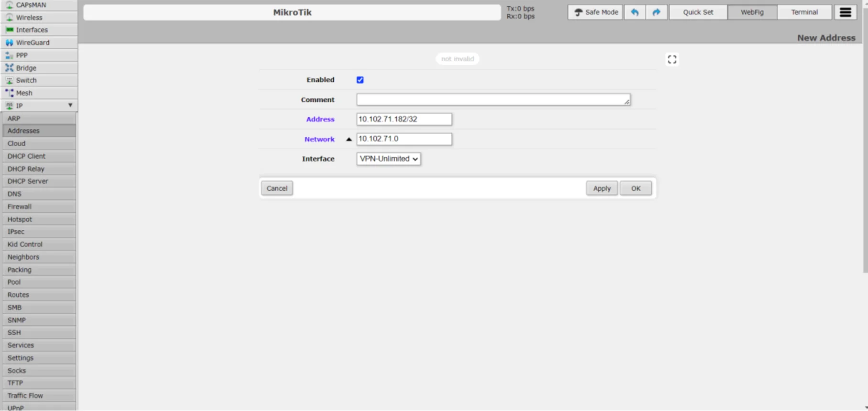Cancel the new address form

tap(277, 188)
